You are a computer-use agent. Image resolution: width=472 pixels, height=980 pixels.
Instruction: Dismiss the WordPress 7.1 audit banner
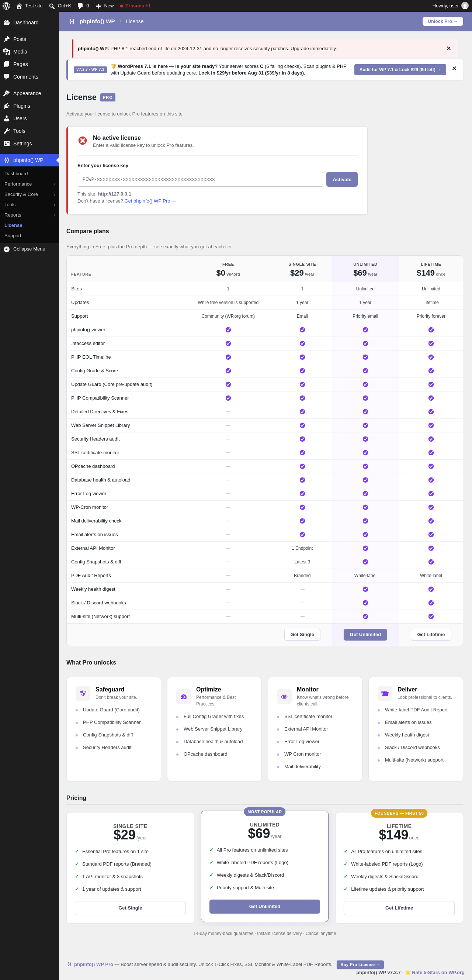coord(454,69)
